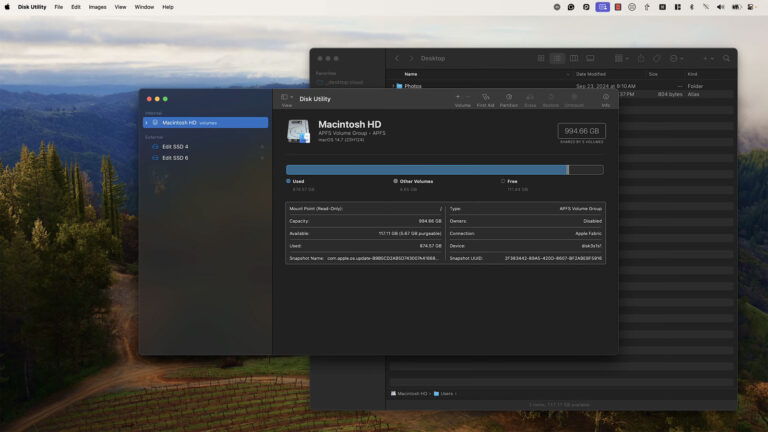Open the View menu in the menu bar

[120, 7]
